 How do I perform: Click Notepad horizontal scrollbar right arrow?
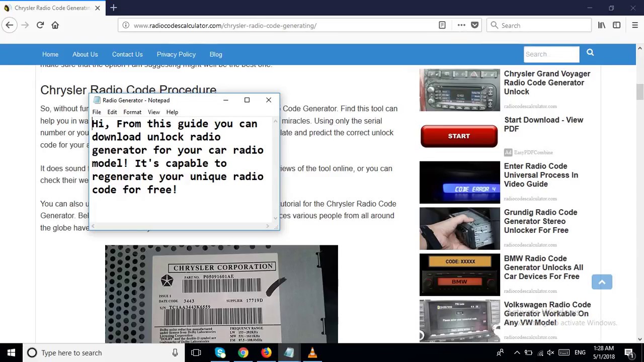tap(267, 226)
